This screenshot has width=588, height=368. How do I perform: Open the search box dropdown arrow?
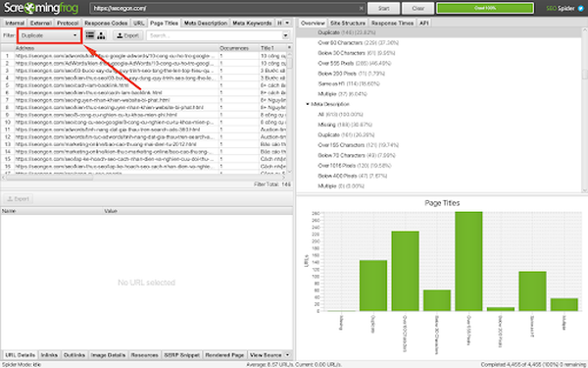(x=286, y=35)
